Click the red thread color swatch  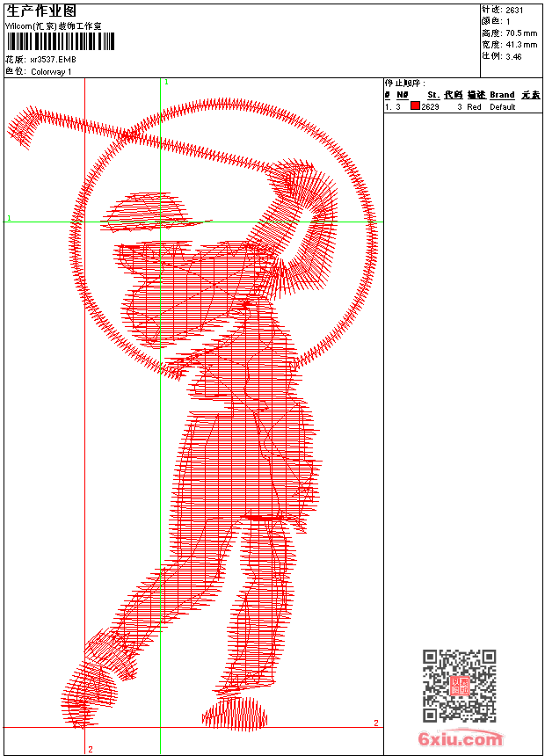(415, 106)
